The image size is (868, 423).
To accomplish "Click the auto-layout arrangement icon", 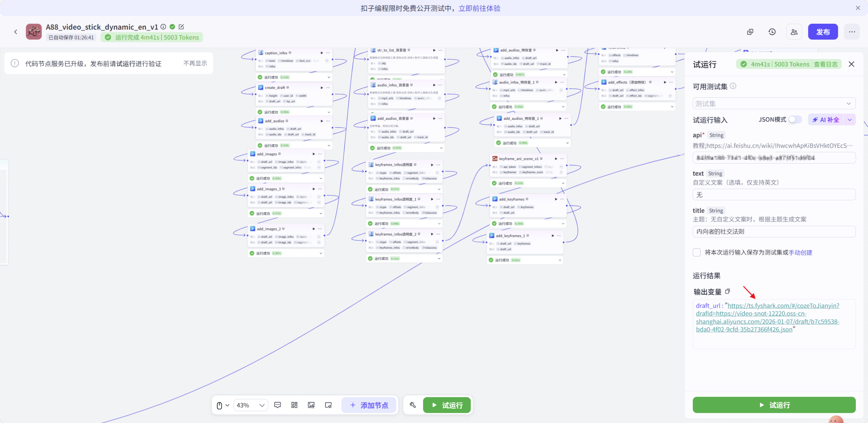I will (294, 405).
